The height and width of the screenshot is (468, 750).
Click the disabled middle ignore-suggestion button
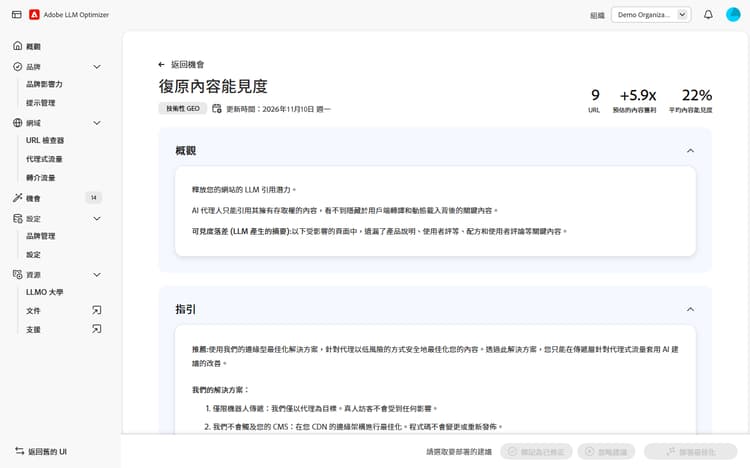(x=606, y=451)
